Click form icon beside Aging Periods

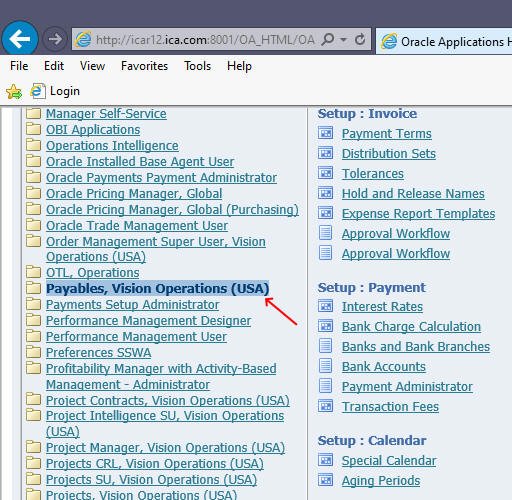[x=326, y=480]
